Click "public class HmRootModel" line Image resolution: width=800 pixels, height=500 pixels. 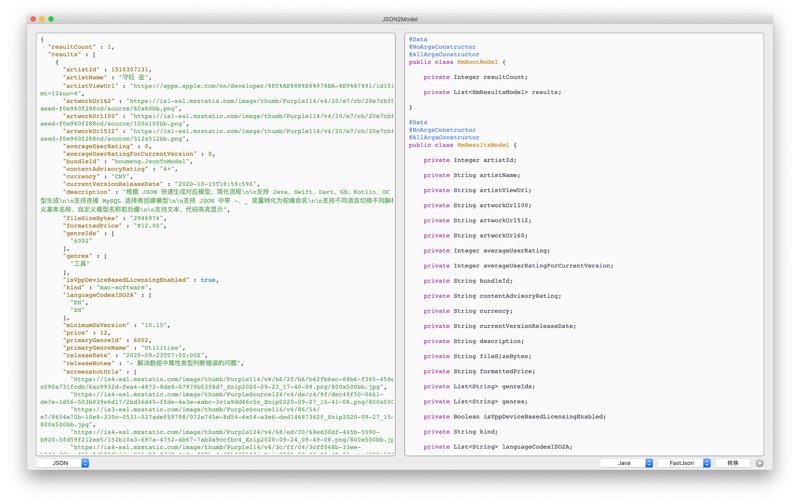pyautogui.click(x=457, y=62)
